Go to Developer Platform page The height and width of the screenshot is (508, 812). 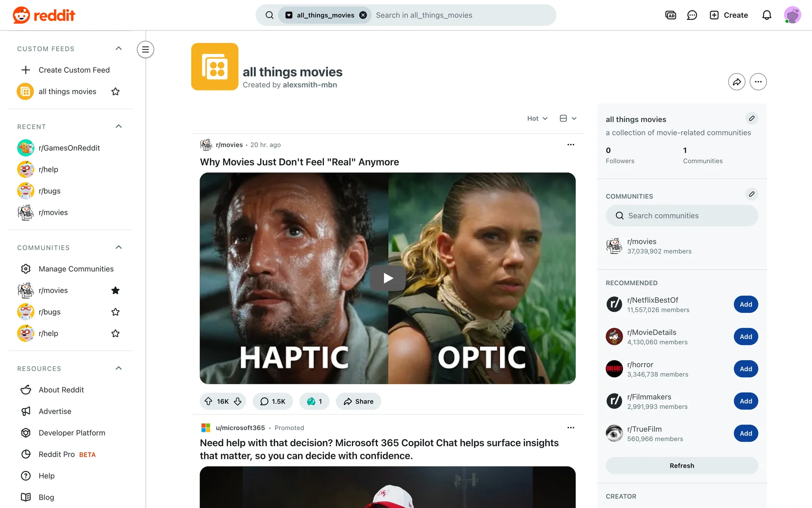pyautogui.click(x=71, y=433)
